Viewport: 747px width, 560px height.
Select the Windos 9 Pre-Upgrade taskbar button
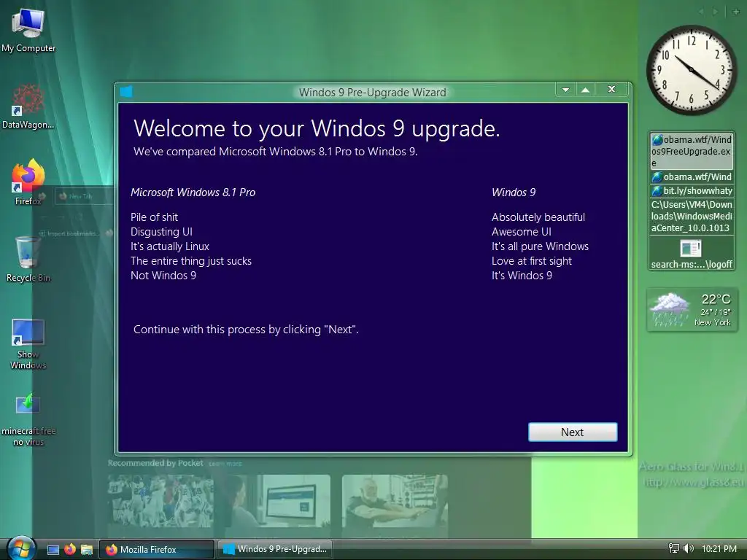(275, 549)
